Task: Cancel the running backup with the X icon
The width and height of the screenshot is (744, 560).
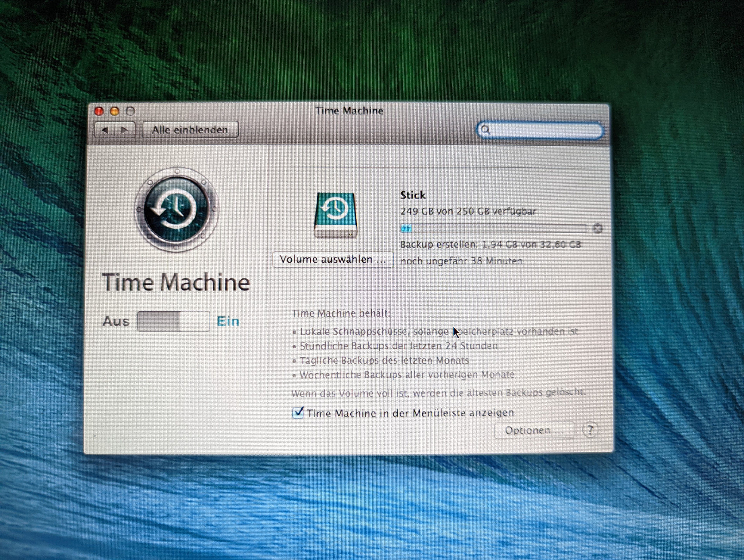Action: (597, 228)
